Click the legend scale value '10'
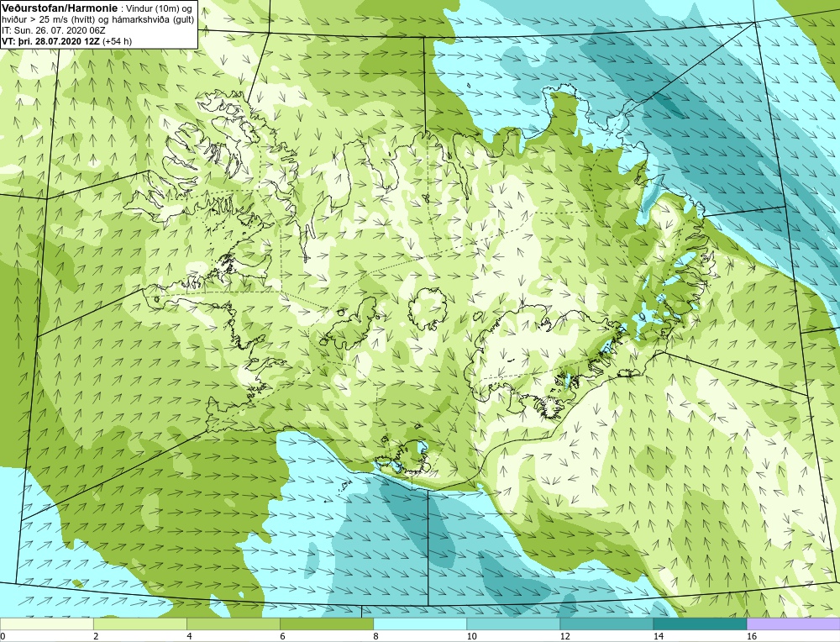Screen dimensions: 840x642 tap(471, 636)
